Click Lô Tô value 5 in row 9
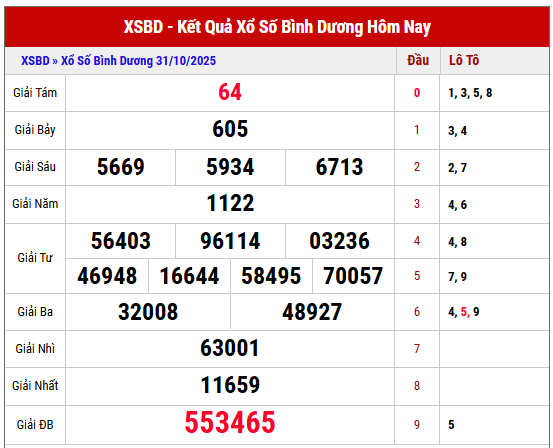The width and height of the screenshot is (553, 448). click(x=451, y=424)
